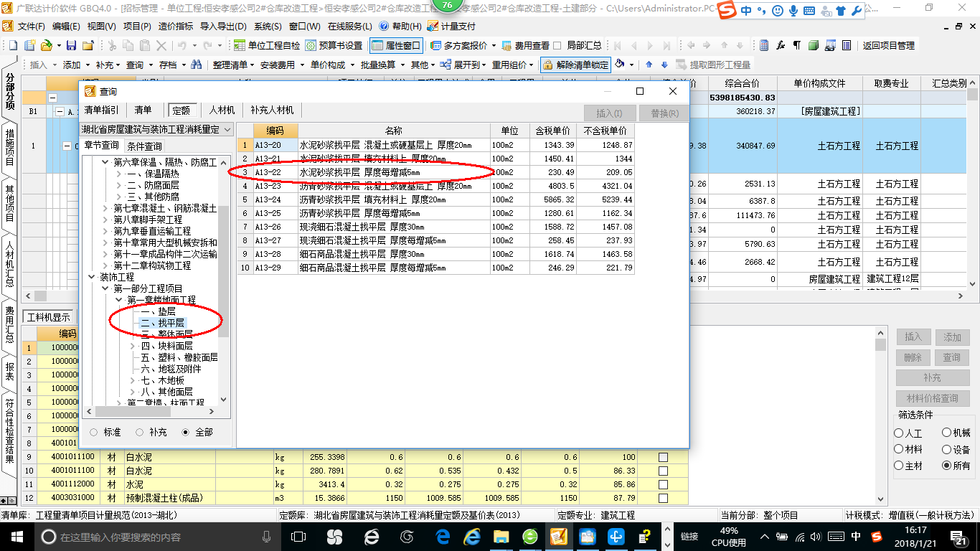Toggle the 局部汇总 checkbox
Image resolution: width=980 pixels, height=551 pixels.
pyautogui.click(x=557, y=45)
